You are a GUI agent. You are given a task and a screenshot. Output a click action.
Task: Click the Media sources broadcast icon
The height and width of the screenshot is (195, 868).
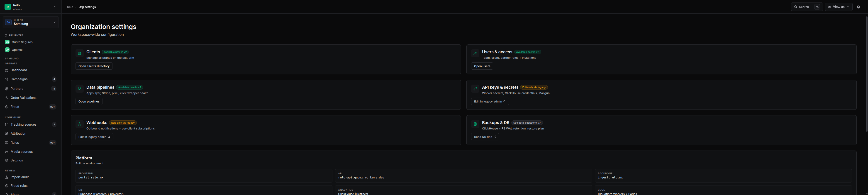point(6,152)
